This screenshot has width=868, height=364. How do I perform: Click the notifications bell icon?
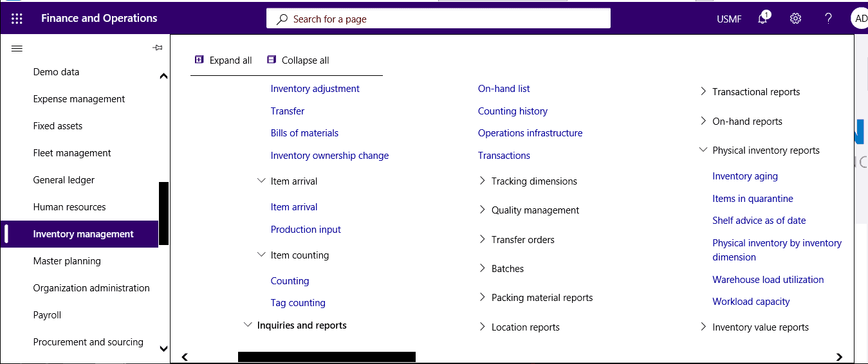(763, 18)
